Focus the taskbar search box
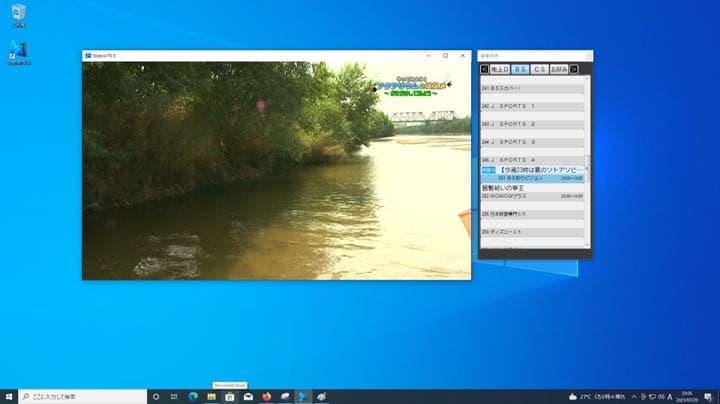 pos(83,397)
